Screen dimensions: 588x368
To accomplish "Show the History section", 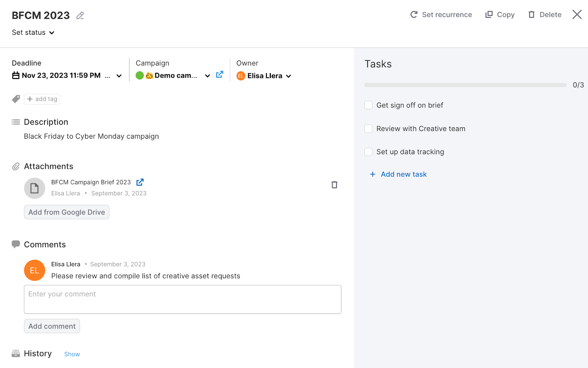I will (72, 354).
